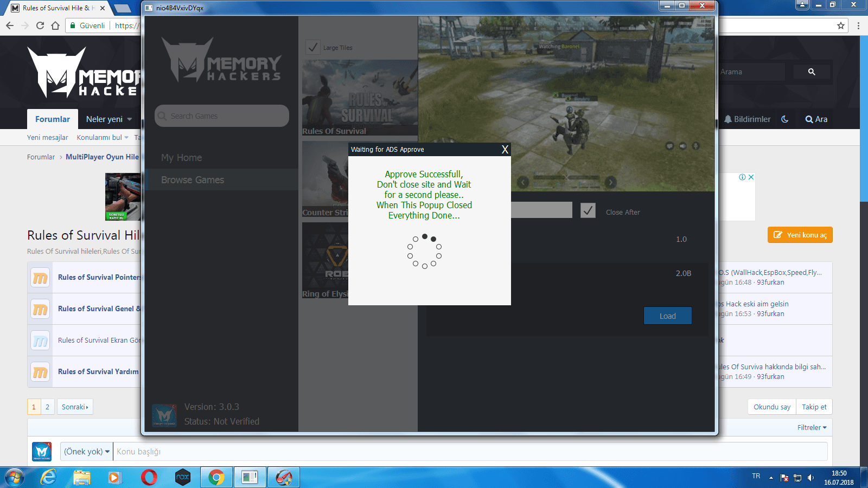The width and height of the screenshot is (868, 488).
Task: Click the website search magnifier button
Action: pyautogui.click(x=812, y=72)
